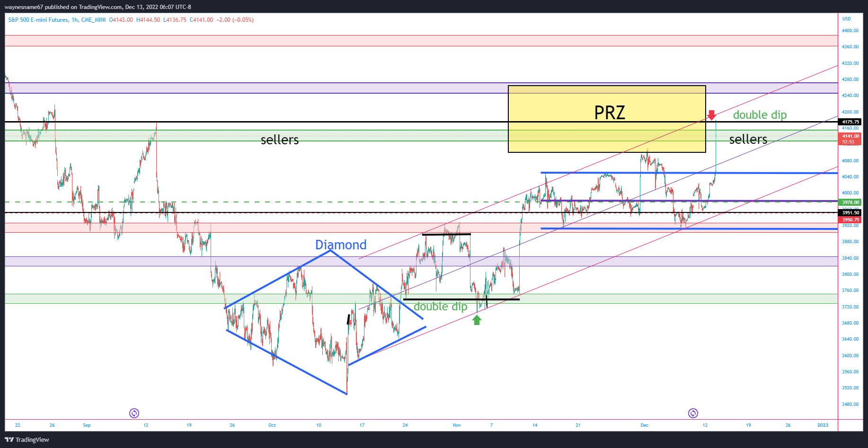868x448 pixels.
Task: Click the green 3978.00 price tag
Action: [x=850, y=202]
